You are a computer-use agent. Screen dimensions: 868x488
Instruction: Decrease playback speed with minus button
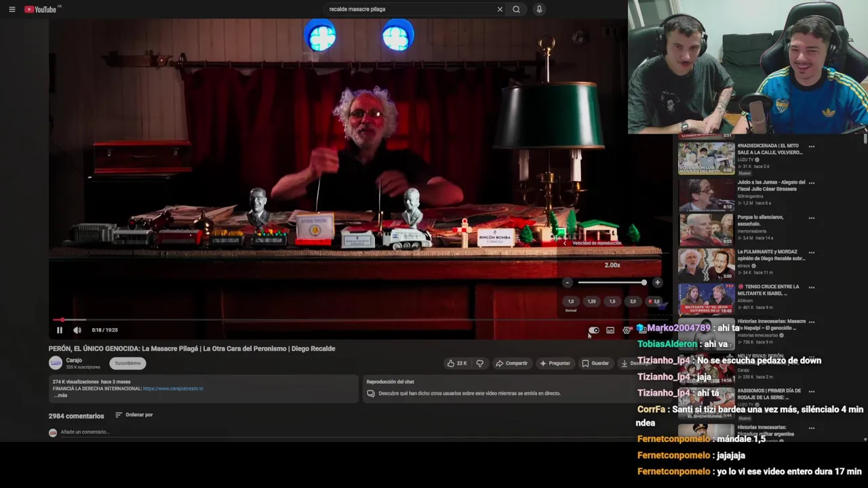(x=568, y=283)
